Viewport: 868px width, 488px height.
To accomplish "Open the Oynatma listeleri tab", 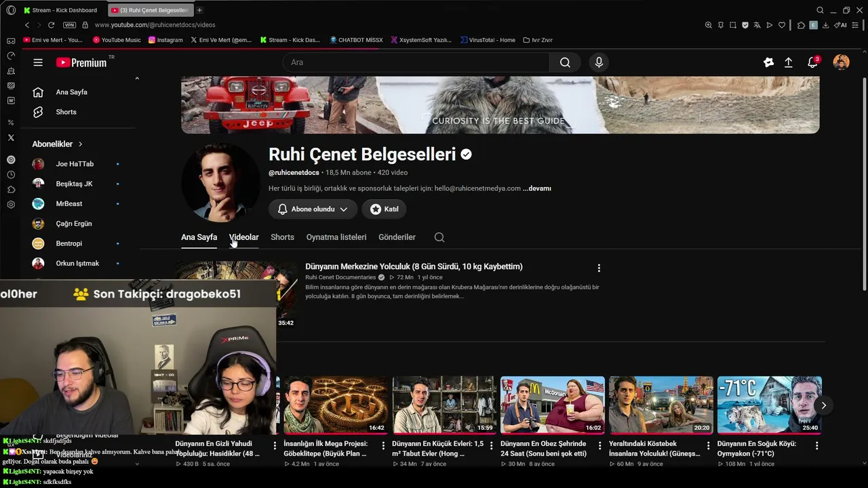I will 336,237.
